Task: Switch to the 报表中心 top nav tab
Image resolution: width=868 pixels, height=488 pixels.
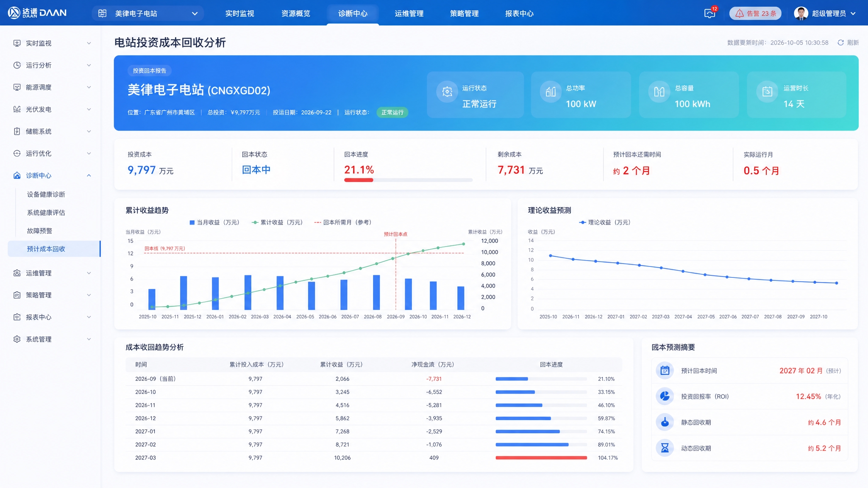Action: 519,14
